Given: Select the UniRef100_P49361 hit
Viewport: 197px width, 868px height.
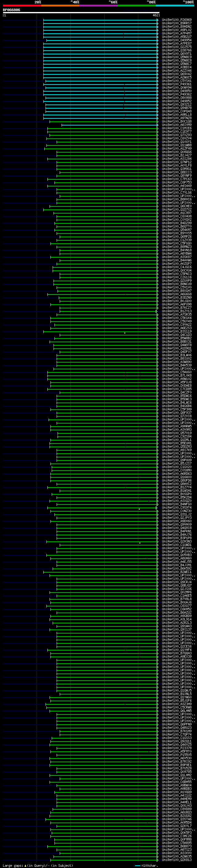Looking at the screenshot, I should point(177,84).
